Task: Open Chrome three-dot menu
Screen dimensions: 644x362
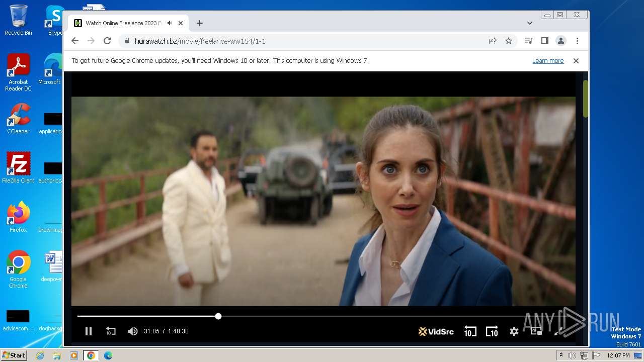Action: (x=577, y=41)
